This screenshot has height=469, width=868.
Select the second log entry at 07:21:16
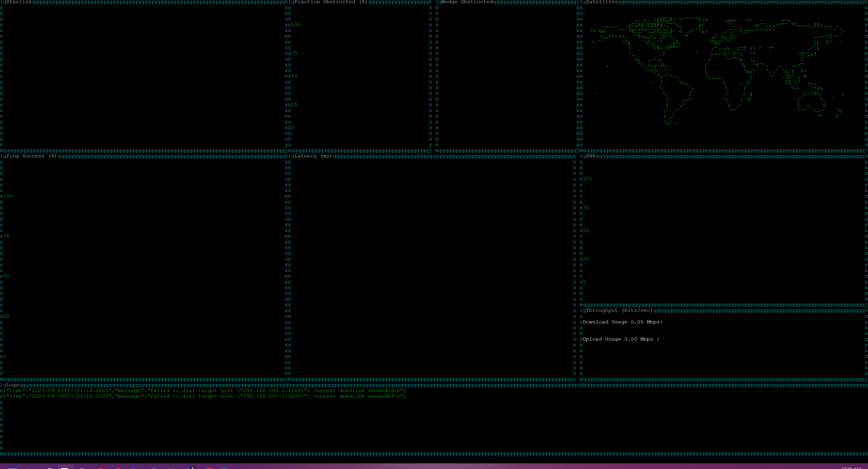[204, 396]
